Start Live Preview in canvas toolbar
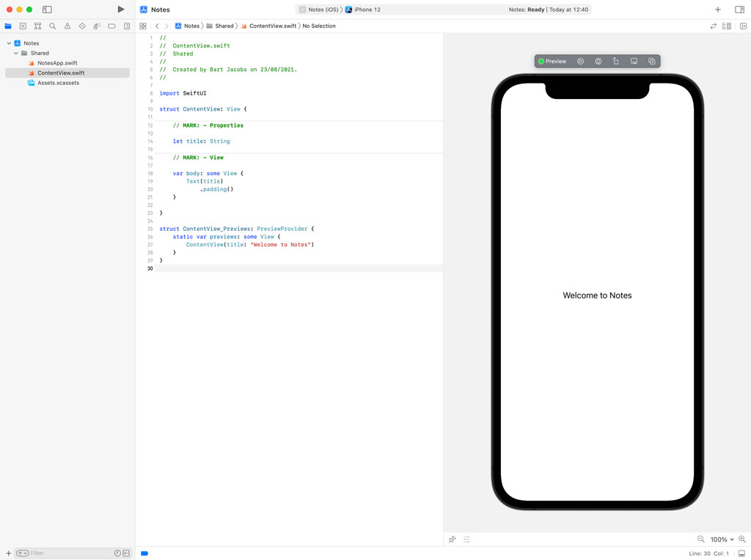 [580, 62]
